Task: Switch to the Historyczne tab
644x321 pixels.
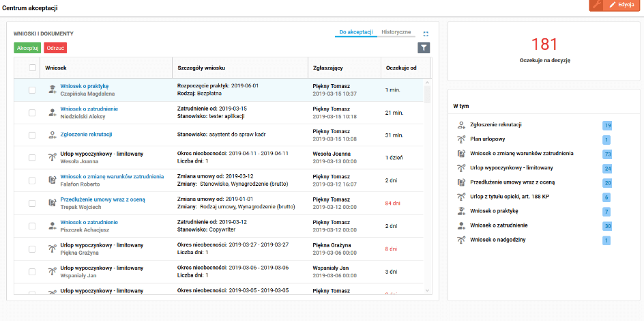Action: click(x=396, y=32)
